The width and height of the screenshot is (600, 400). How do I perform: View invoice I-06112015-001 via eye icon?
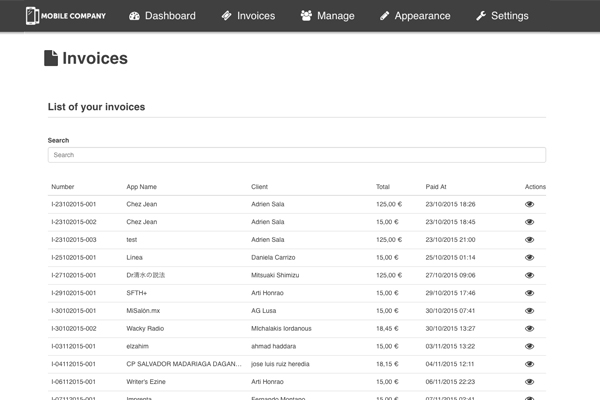pyautogui.click(x=529, y=382)
